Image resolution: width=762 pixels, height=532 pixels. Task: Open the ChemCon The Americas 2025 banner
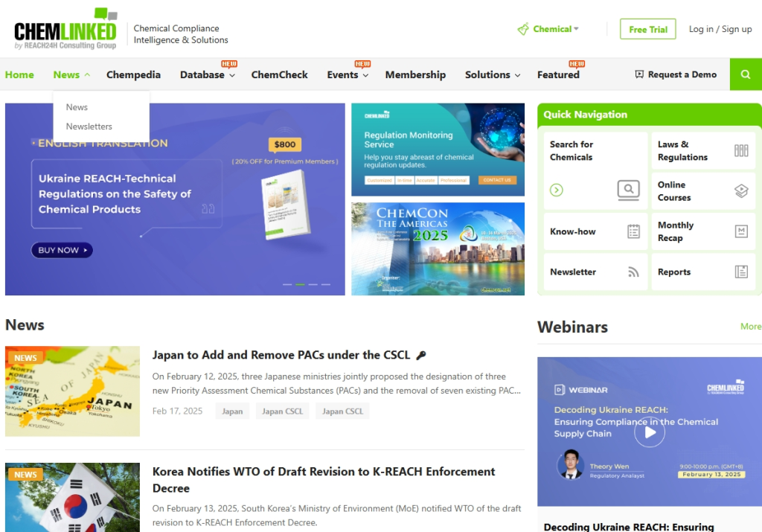(x=438, y=249)
